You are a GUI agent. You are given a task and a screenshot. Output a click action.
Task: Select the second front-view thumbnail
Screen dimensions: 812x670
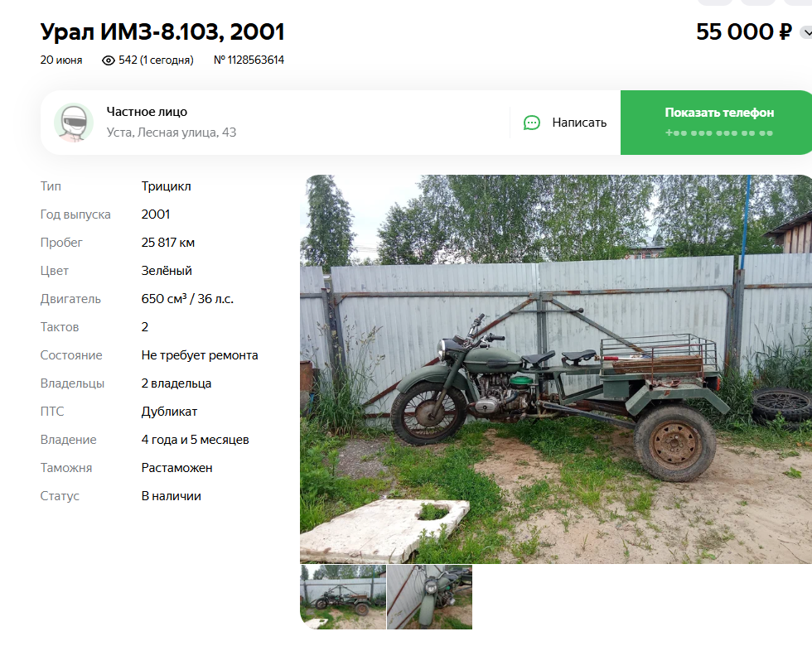pos(430,597)
